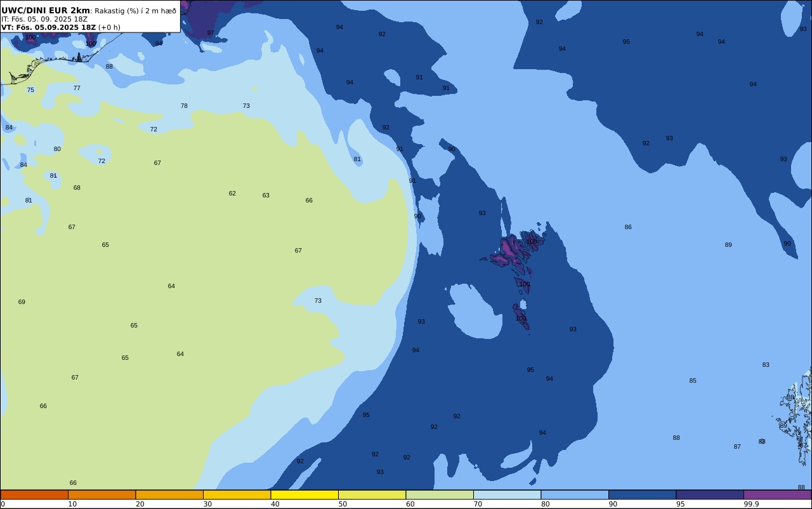Click the legend tick label '99.9'
The image size is (812, 509).
point(752,504)
